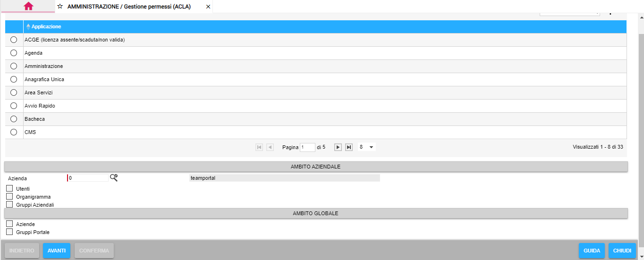The height and width of the screenshot is (260, 644).
Task: Check the Organigramma option
Action: click(x=9, y=196)
